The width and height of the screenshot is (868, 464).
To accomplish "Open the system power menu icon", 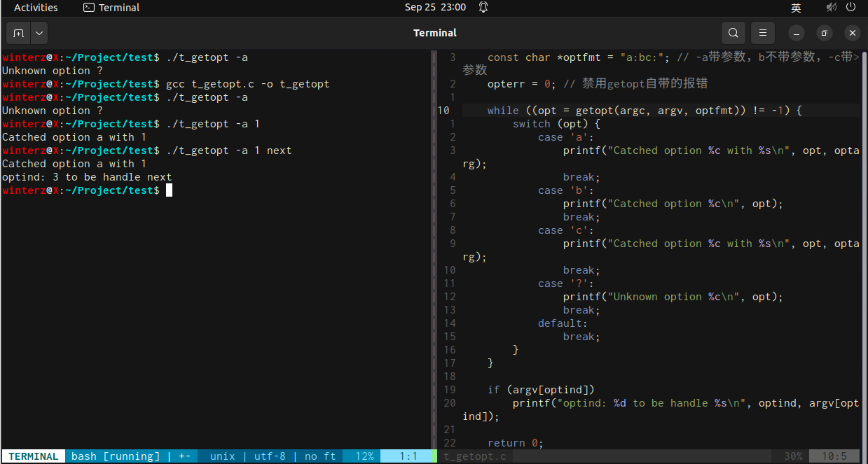I will click(x=850, y=8).
